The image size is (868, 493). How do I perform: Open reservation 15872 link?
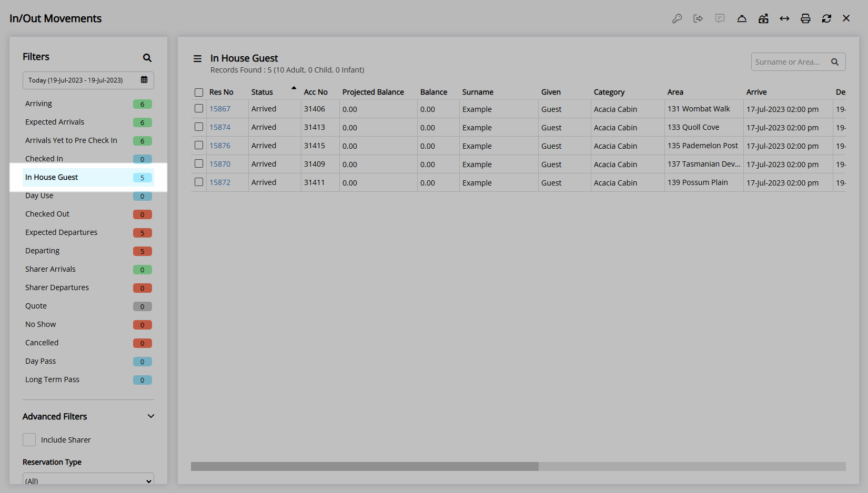click(x=220, y=182)
